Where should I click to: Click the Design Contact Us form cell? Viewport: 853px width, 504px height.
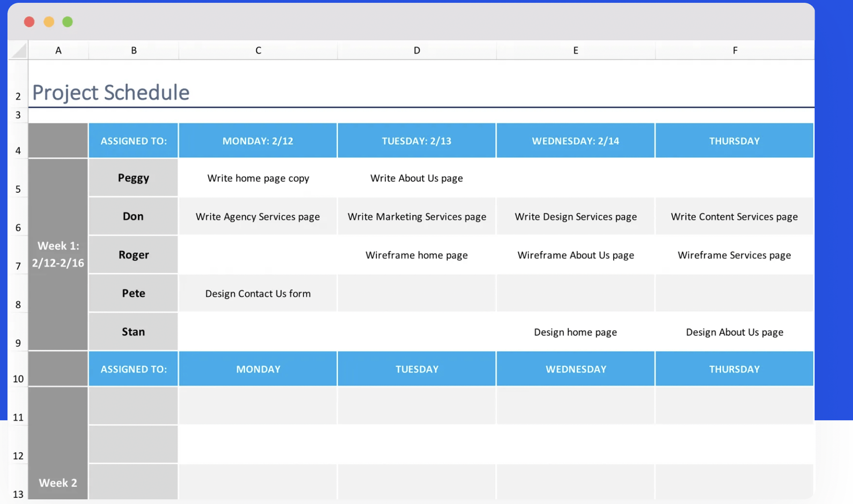pyautogui.click(x=258, y=293)
